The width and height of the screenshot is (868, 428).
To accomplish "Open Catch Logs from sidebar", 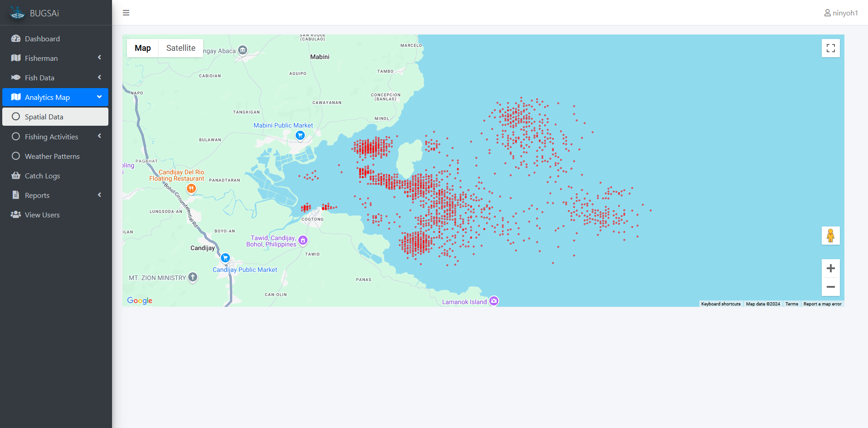I will click(42, 176).
